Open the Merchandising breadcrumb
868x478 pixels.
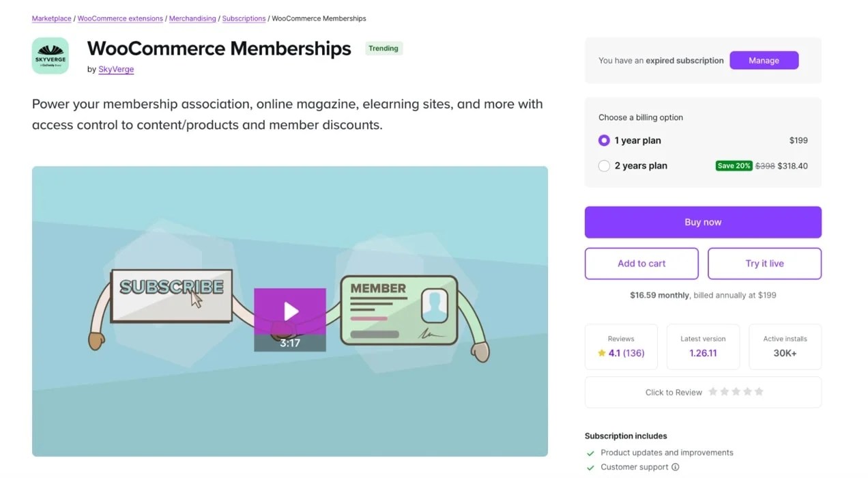click(192, 18)
